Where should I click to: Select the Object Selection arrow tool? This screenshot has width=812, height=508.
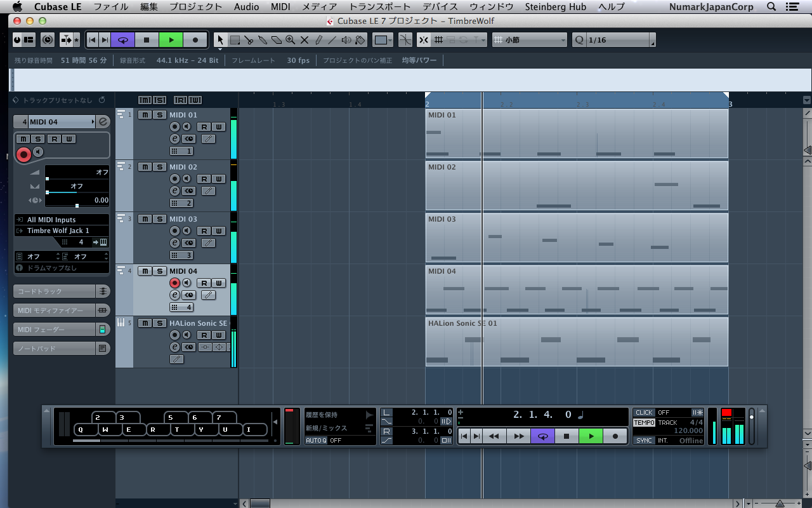(x=220, y=40)
